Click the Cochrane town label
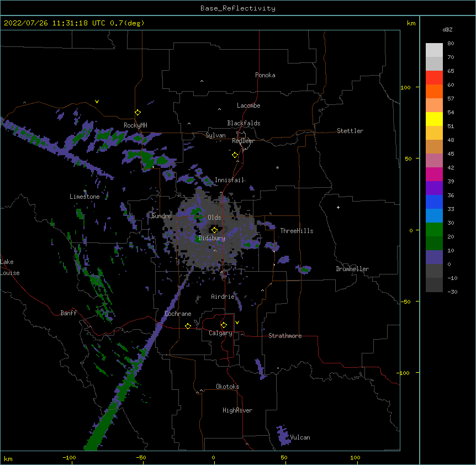476x465 pixels. [178, 314]
